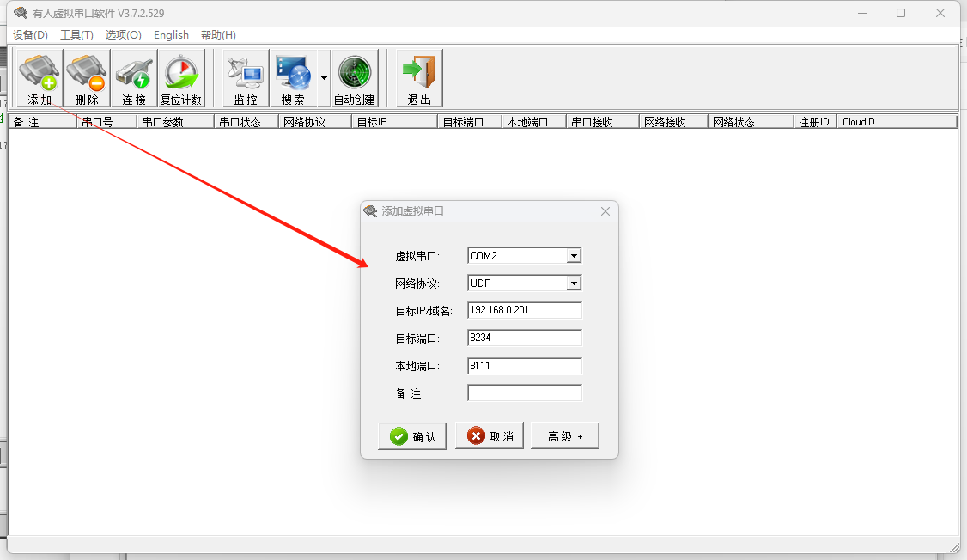This screenshot has width=967, height=560.
Task: Close the 添加虚拟串口 dialog
Action: [x=605, y=211]
